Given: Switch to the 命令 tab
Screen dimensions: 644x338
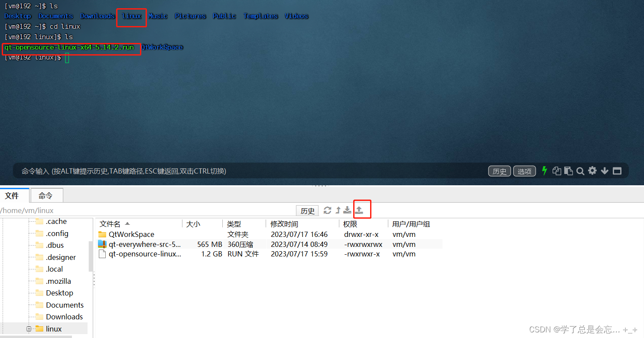Looking at the screenshot, I should 46,196.
